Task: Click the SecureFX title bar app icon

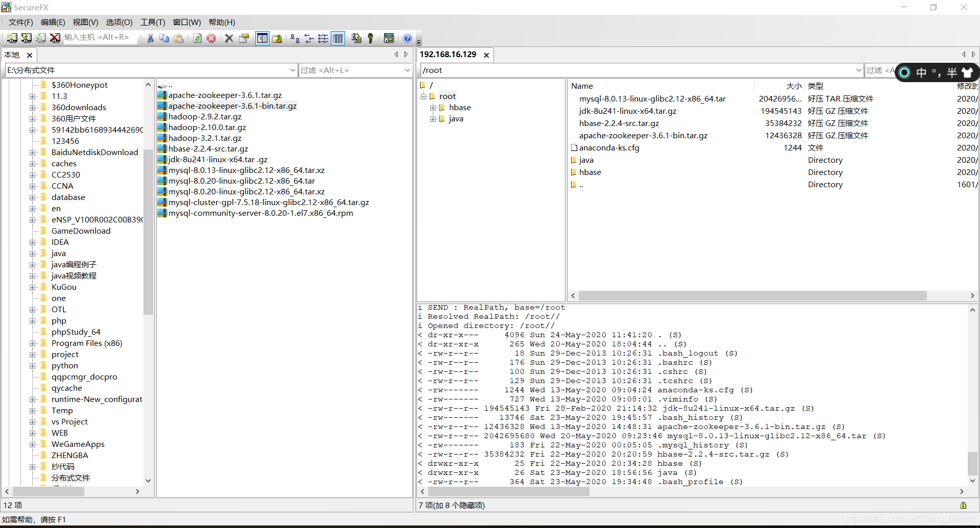Action: 6,7
